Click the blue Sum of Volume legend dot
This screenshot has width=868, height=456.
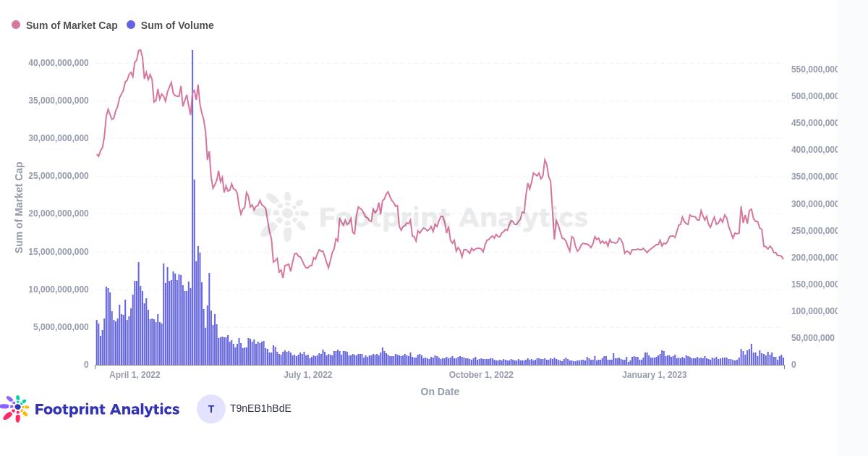131,25
